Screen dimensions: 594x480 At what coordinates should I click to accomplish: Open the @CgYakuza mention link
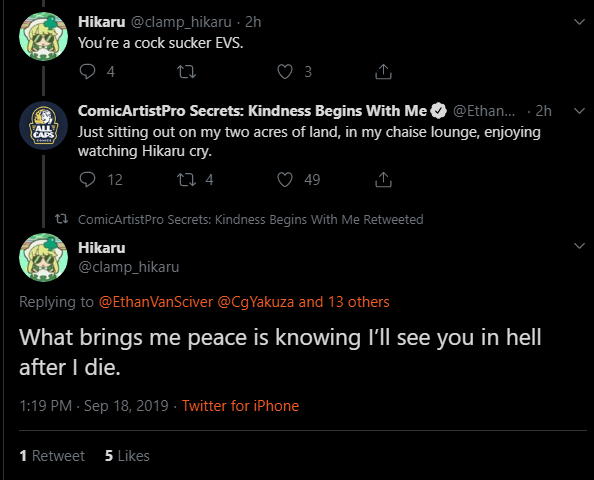[x=256, y=302]
